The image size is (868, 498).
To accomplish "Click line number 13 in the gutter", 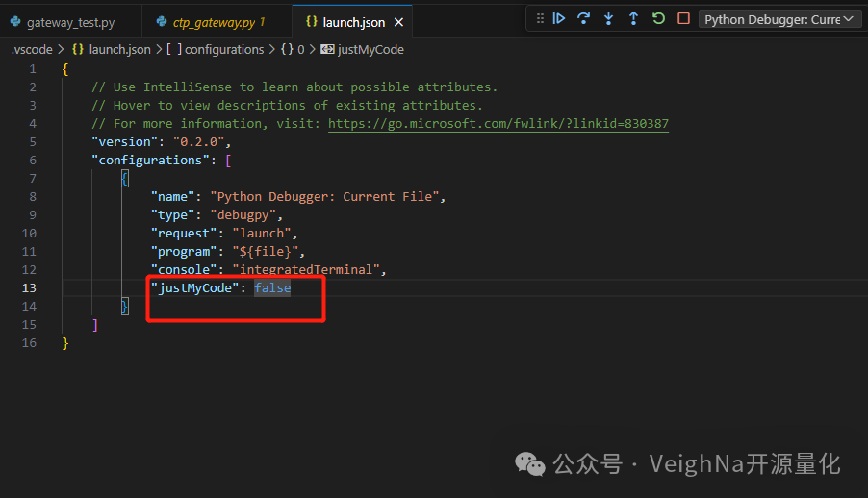I will (29, 288).
